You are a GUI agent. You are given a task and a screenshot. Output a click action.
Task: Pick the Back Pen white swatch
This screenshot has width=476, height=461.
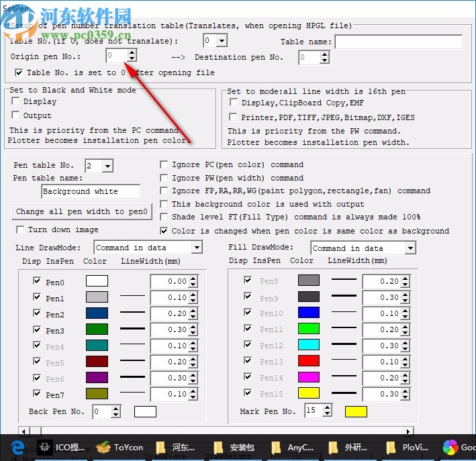[x=145, y=412]
